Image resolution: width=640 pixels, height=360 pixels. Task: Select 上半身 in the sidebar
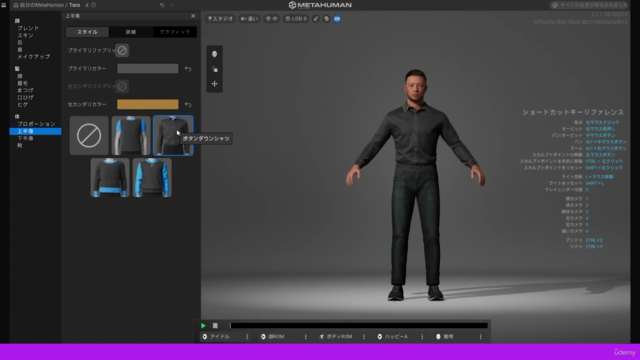pos(36,131)
